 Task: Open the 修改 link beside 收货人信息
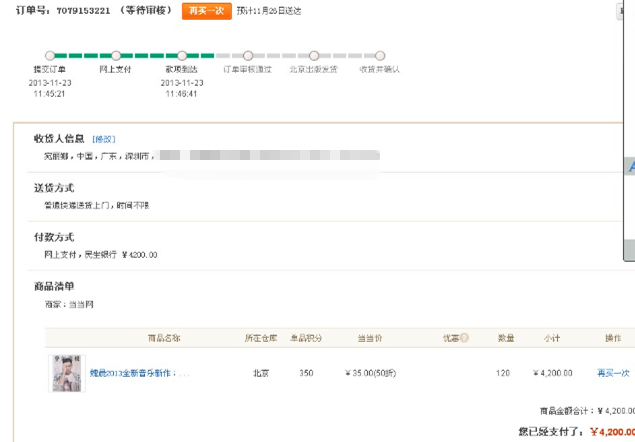click(x=104, y=139)
